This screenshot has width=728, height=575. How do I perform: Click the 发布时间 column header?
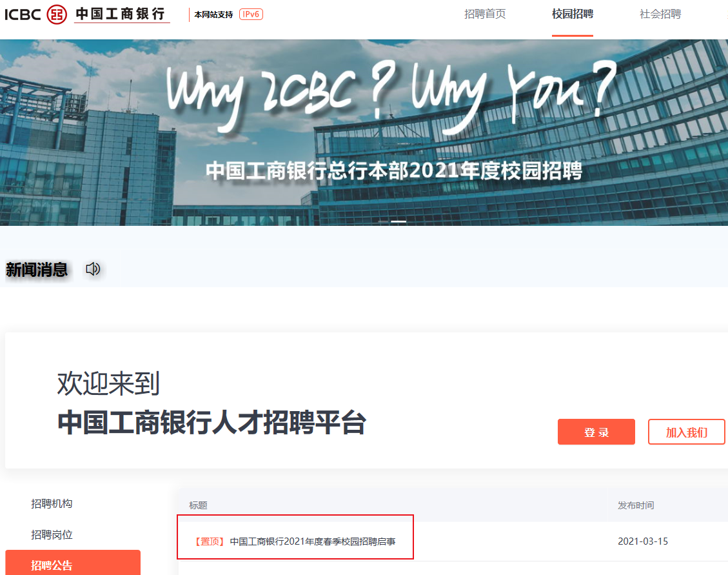pos(636,505)
